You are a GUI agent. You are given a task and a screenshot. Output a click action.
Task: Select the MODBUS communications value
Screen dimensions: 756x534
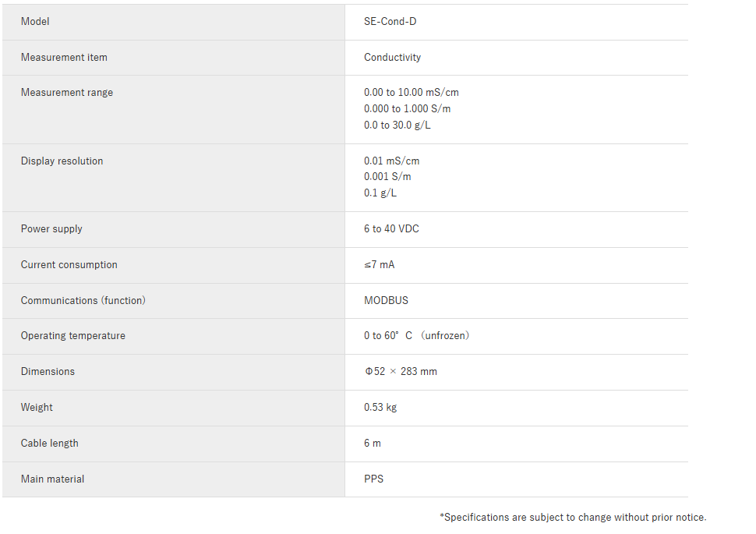point(387,301)
